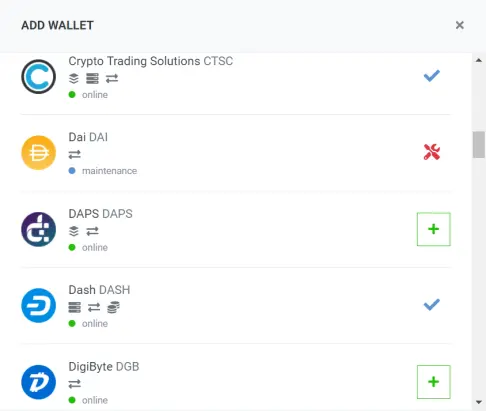
Task: Click the scrollbar down arrow
Action: (479, 402)
